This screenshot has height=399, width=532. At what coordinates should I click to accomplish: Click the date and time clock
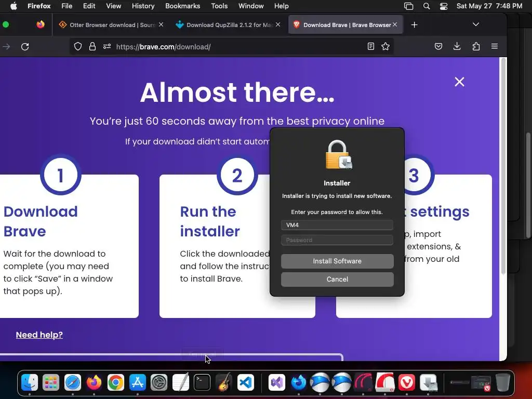pos(489,6)
